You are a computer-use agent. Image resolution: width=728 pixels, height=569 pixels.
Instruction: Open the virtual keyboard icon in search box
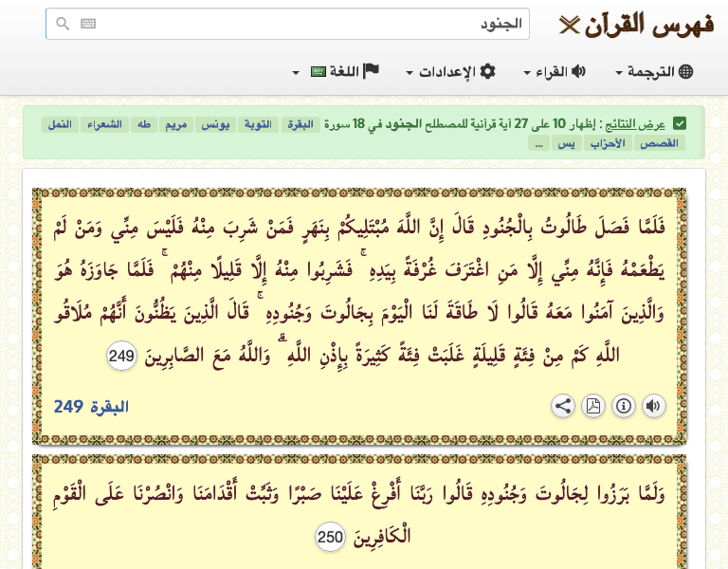coord(88,25)
